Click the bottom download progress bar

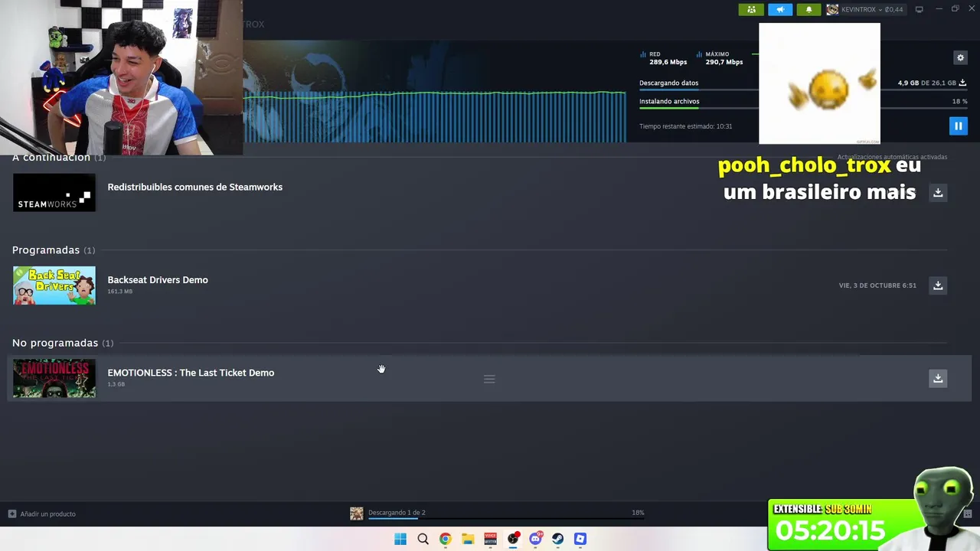[x=506, y=519]
